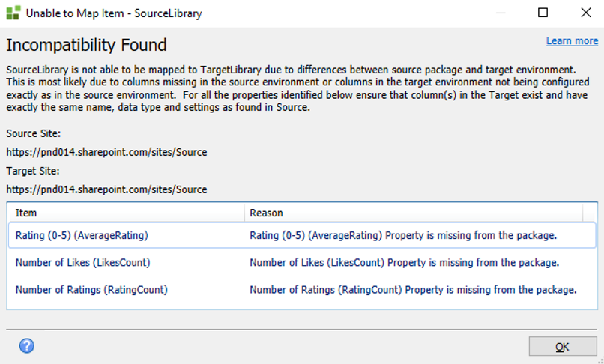Select the Number of Ratings (RatingCount) item
The width and height of the screenshot is (604, 364).
pos(91,289)
